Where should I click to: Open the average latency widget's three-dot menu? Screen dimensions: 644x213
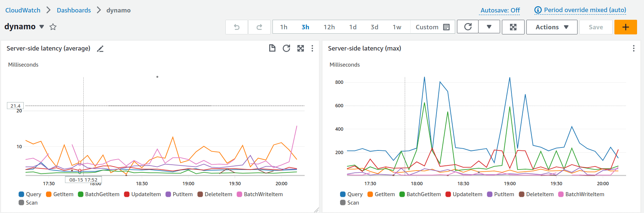[312, 48]
